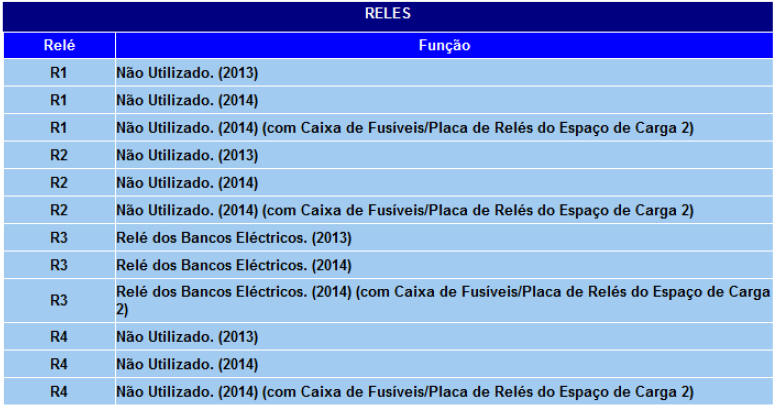Select two-line Bancos Eléctricos Espaço de Carga entry
This screenshot has width=776, height=408.
click(440, 300)
